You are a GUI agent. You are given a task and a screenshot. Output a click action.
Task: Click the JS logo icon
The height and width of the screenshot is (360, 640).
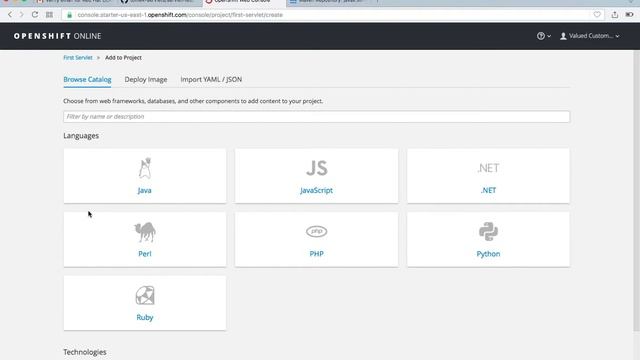317,168
